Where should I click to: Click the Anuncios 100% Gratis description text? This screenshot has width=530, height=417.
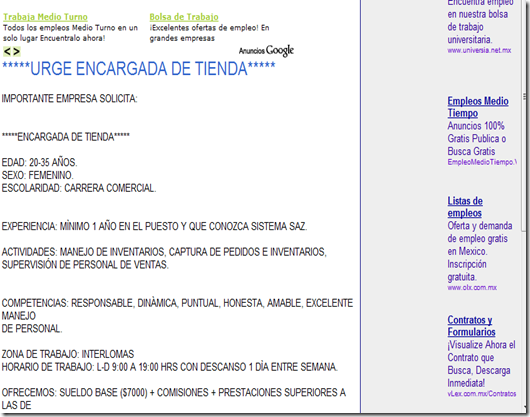[x=477, y=139]
